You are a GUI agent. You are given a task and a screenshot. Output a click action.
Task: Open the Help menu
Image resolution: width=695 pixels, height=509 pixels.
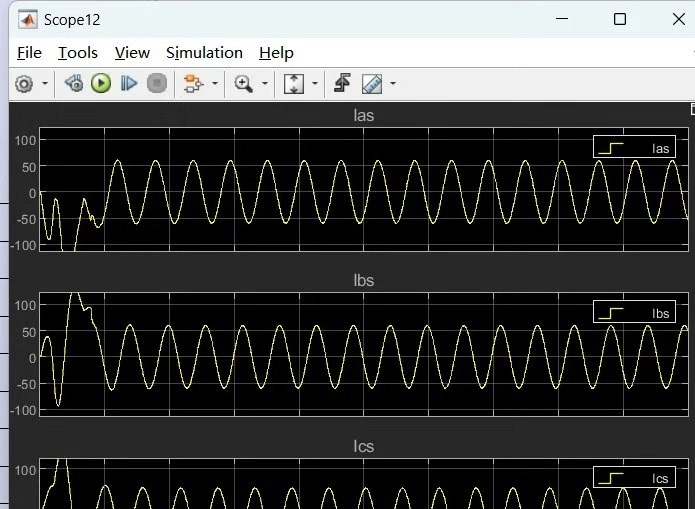click(276, 53)
